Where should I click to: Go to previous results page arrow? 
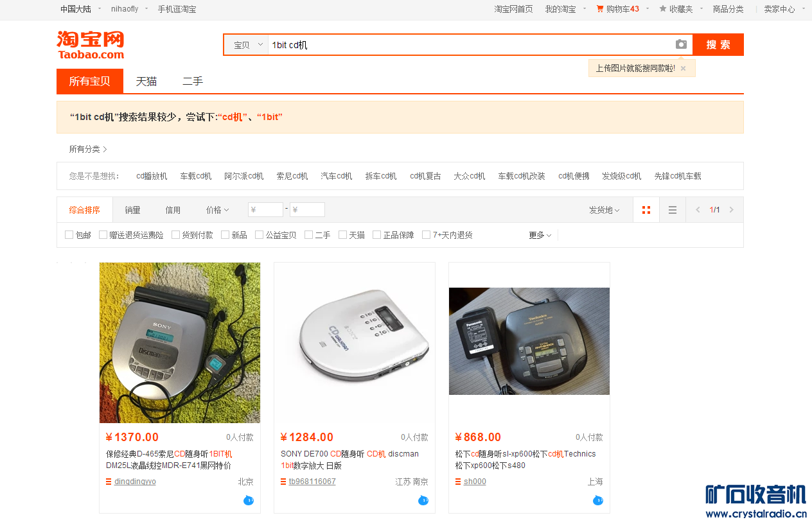pos(698,210)
